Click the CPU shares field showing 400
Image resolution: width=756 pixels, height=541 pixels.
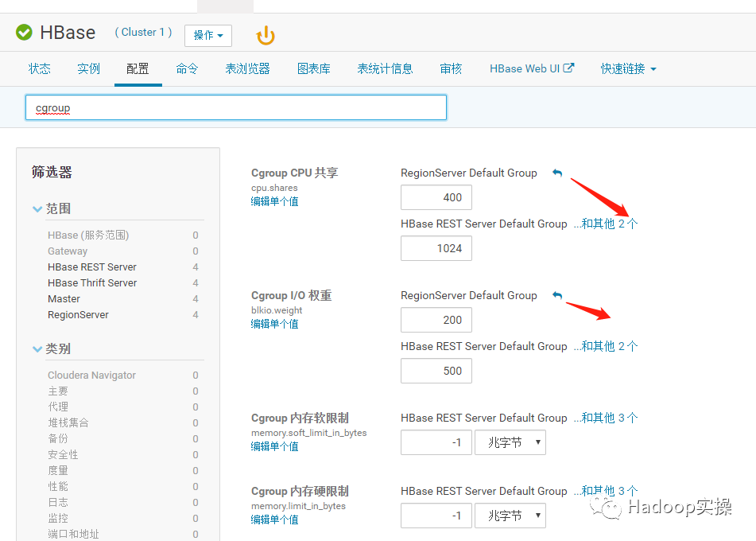coord(436,197)
